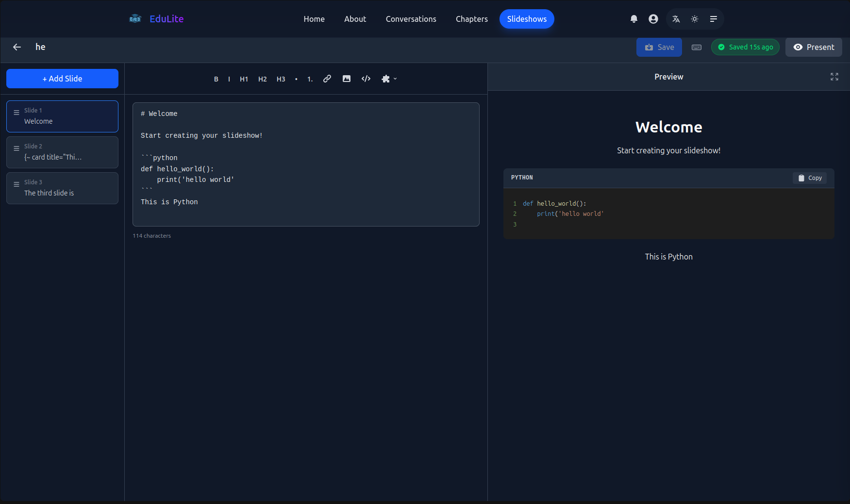Image resolution: width=850 pixels, height=504 pixels.
Task: Click the Add Slide button
Action: 62,79
